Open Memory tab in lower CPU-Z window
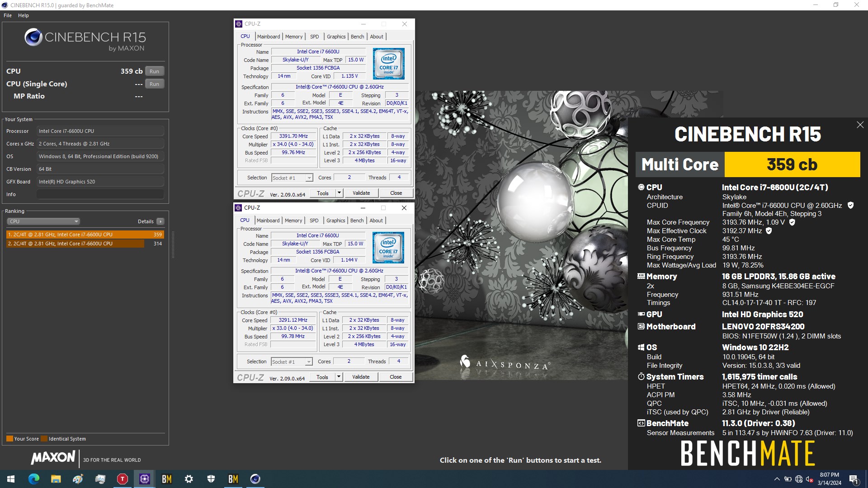The width and height of the screenshot is (868, 488). coord(293,221)
